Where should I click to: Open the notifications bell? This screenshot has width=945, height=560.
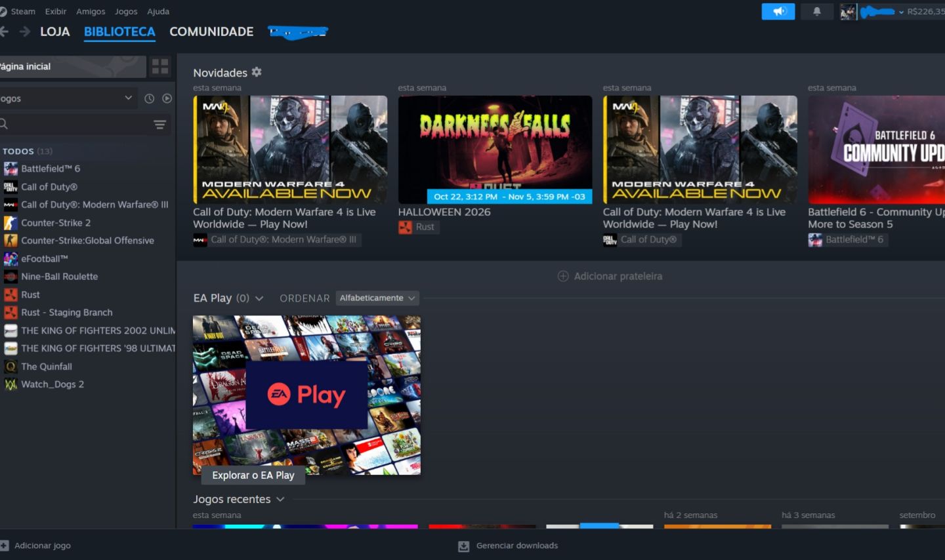point(817,11)
